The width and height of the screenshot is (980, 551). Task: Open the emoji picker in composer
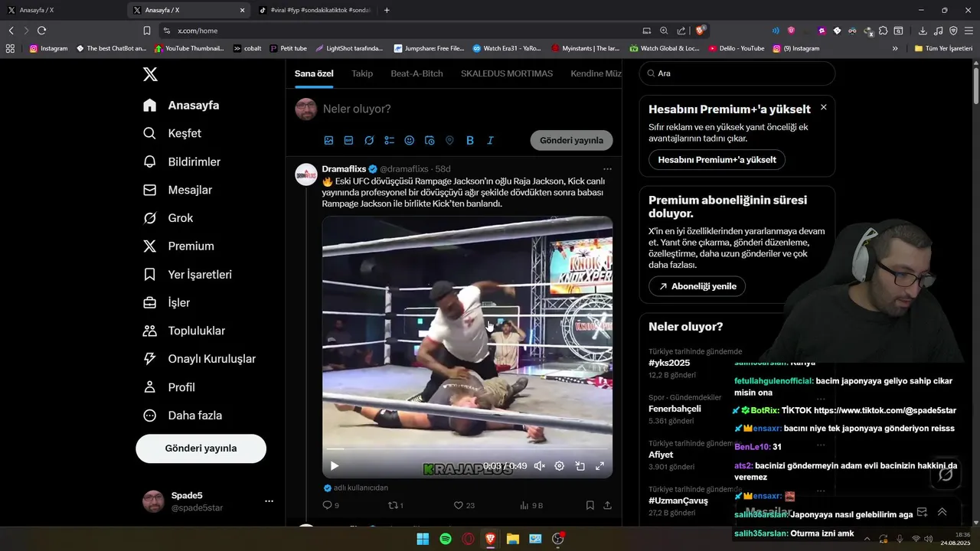point(410,141)
